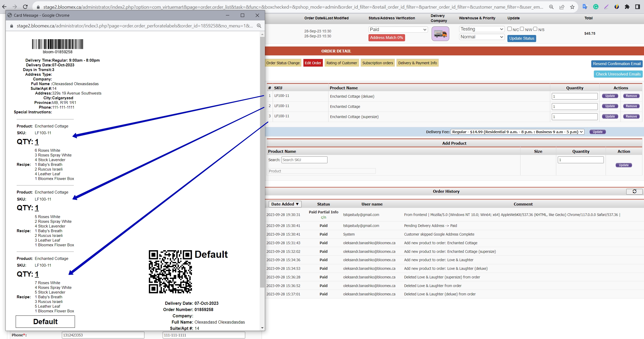Image resolution: width=644 pixels, height=339 pixels.
Task: Remove Enchanted Cottage (deluxe) from order
Action: click(631, 96)
